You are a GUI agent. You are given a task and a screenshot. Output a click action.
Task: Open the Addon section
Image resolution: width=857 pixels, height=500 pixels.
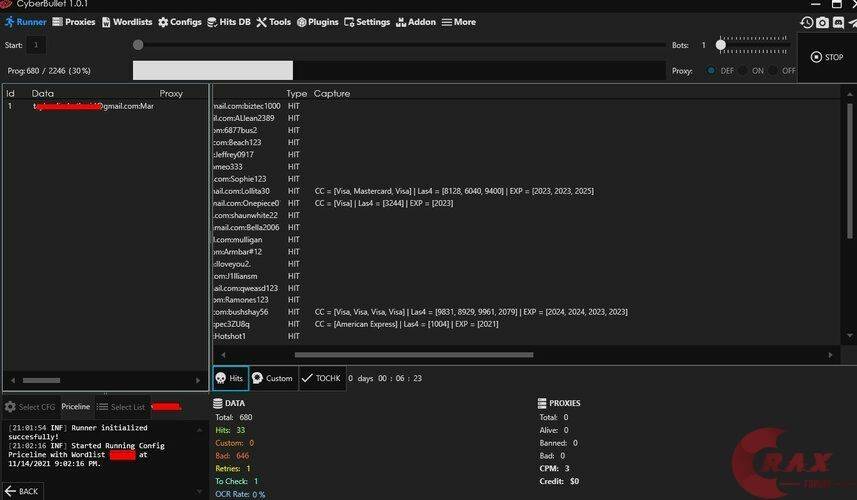(416, 22)
